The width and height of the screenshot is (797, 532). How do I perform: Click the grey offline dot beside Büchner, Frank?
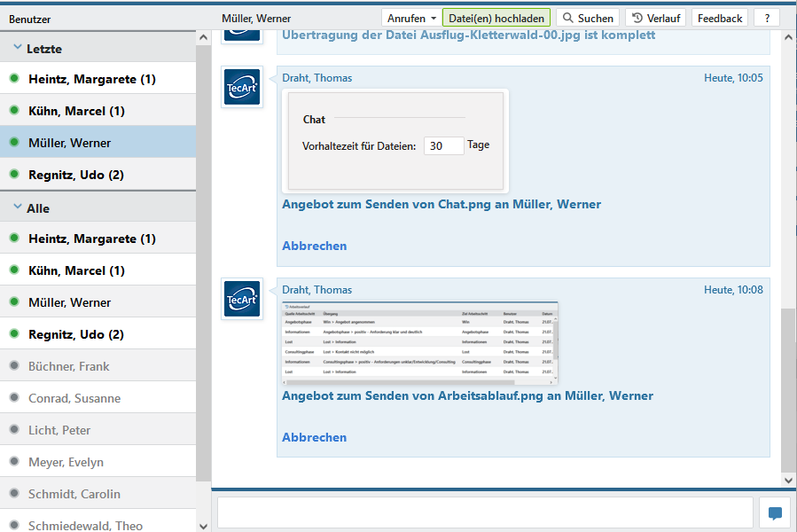click(x=14, y=366)
